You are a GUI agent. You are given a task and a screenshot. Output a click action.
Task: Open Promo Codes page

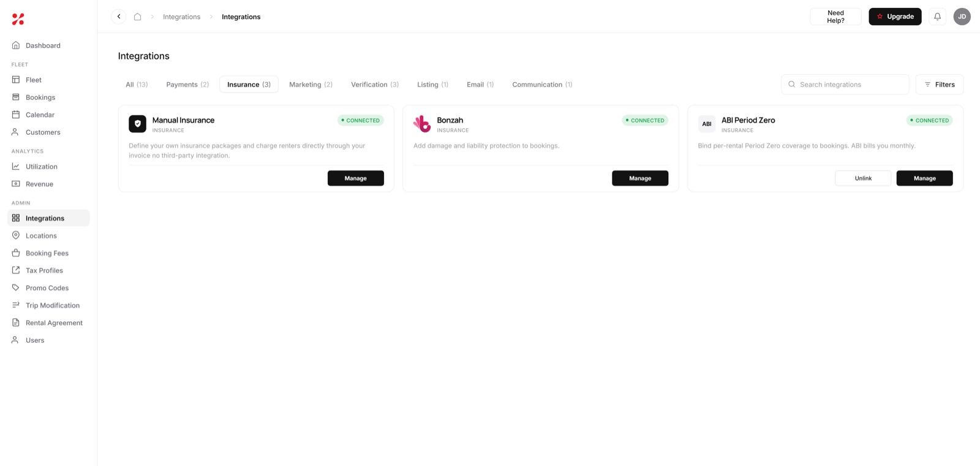tap(48, 288)
